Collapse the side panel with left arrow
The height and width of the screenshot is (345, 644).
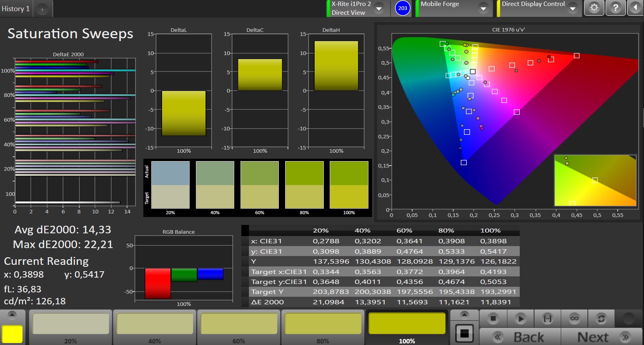tap(635, 8)
